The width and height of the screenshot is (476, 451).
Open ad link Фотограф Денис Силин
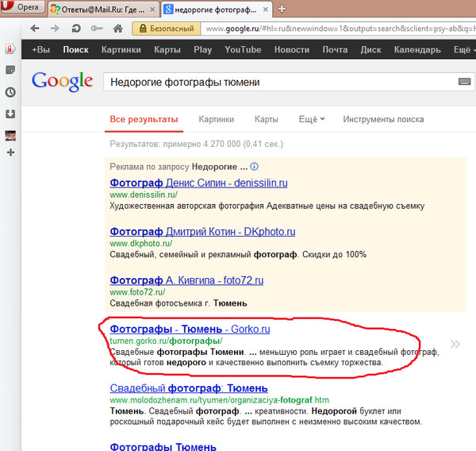coord(198,183)
